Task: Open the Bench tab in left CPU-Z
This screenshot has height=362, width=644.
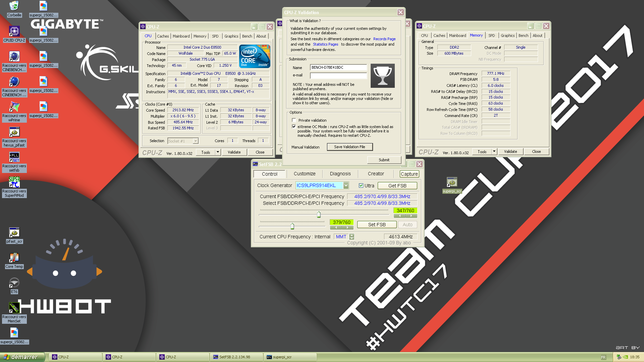Action: pyautogui.click(x=247, y=36)
